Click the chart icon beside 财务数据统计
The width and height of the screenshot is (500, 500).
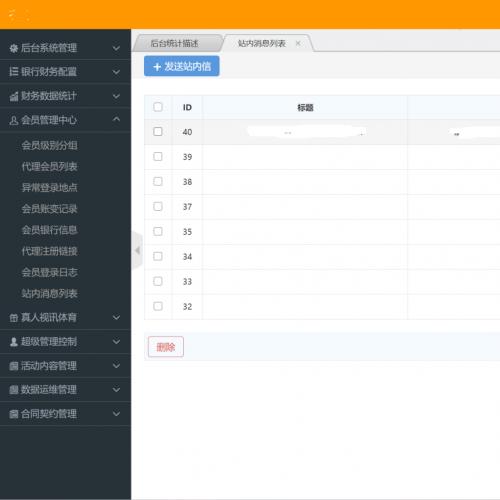tap(14, 96)
